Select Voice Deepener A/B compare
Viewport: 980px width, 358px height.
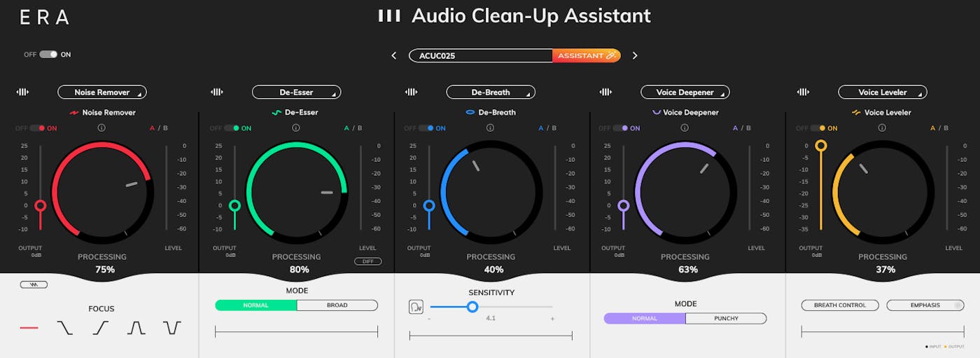click(742, 128)
